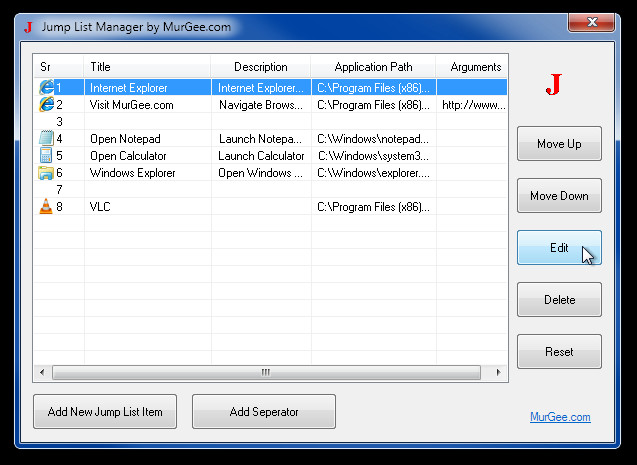Click the Arguments column header
Image resolution: width=637 pixels, height=465 pixels.
pyautogui.click(x=472, y=67)
